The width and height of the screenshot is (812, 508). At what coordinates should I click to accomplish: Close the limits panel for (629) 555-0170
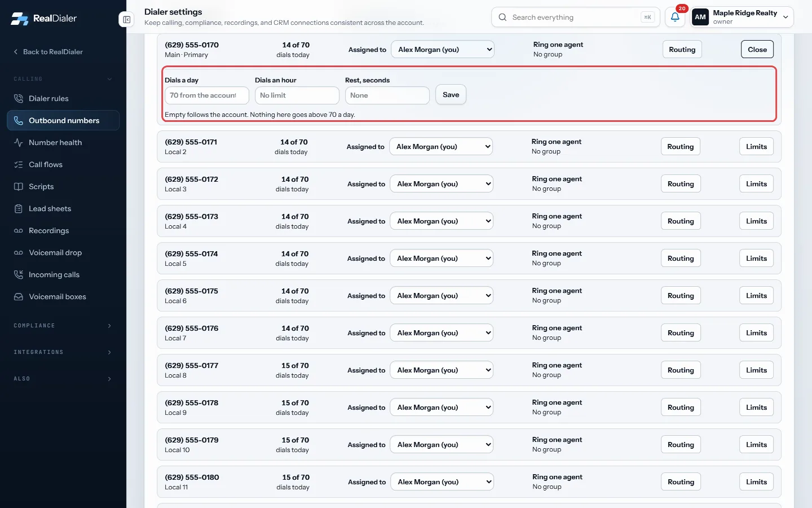click(757, 50)
